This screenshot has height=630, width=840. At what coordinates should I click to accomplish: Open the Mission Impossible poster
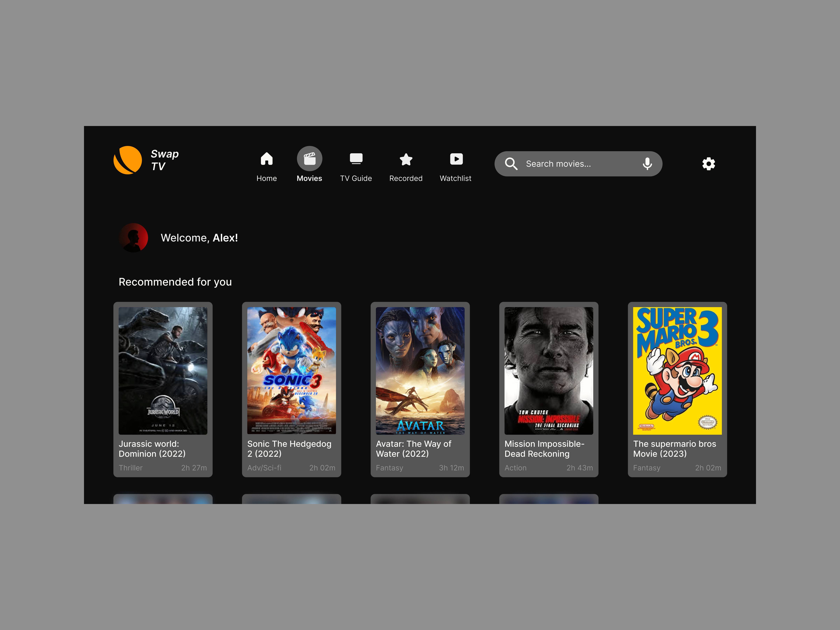549,371
